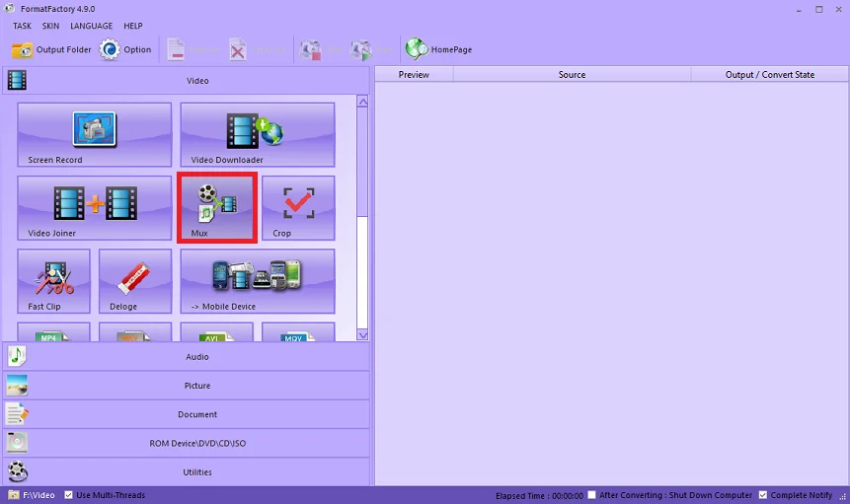Click the Elapsed Time status text
Image resolution: width=850 pixels, height=504 pixels.
[539, 495]
